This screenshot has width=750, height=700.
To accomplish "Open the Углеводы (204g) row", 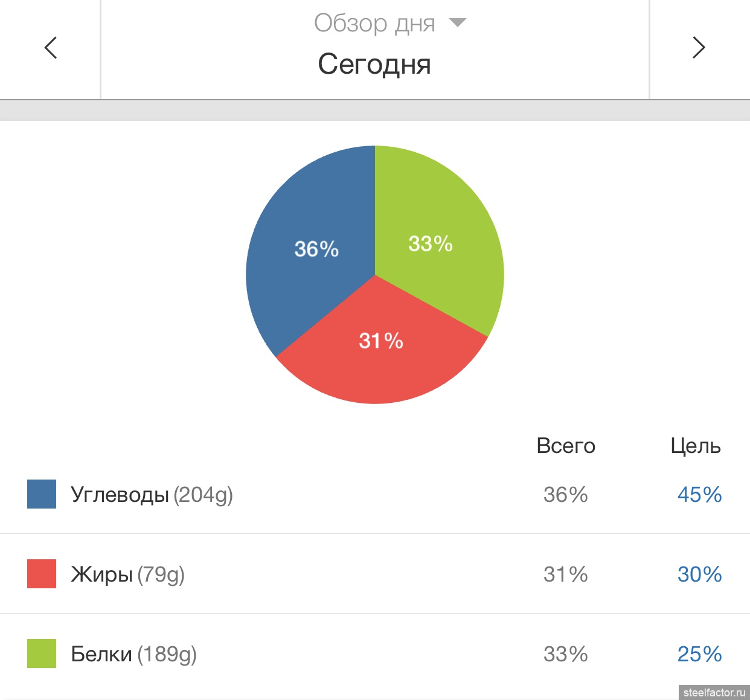I will (375, 494).
